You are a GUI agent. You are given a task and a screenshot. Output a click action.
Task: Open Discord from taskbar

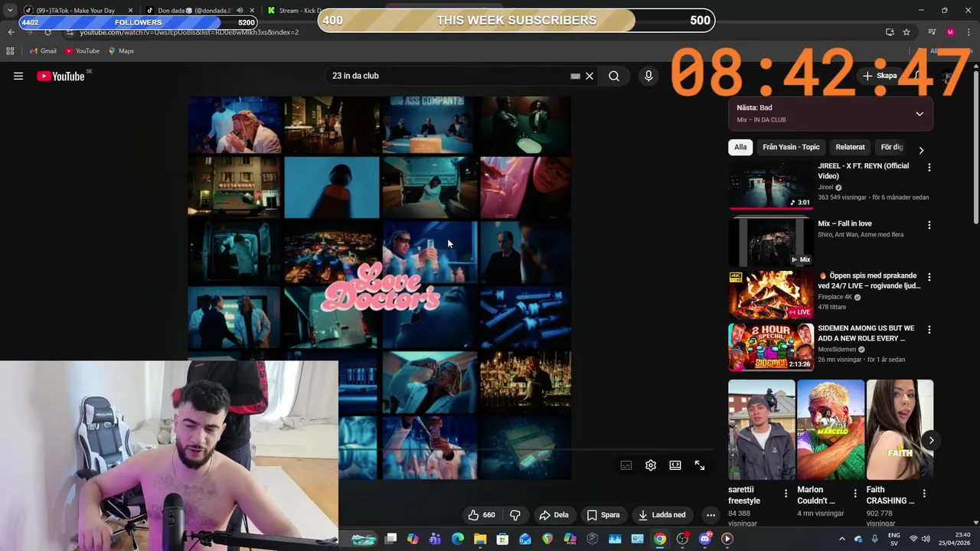click(705, 539)
